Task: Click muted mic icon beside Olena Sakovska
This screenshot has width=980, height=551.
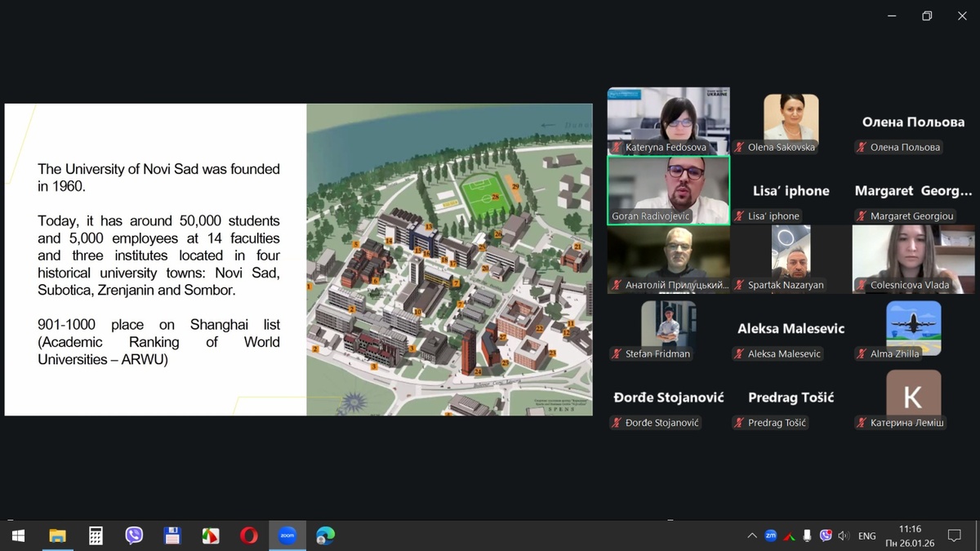Action: tap(740, 148)
